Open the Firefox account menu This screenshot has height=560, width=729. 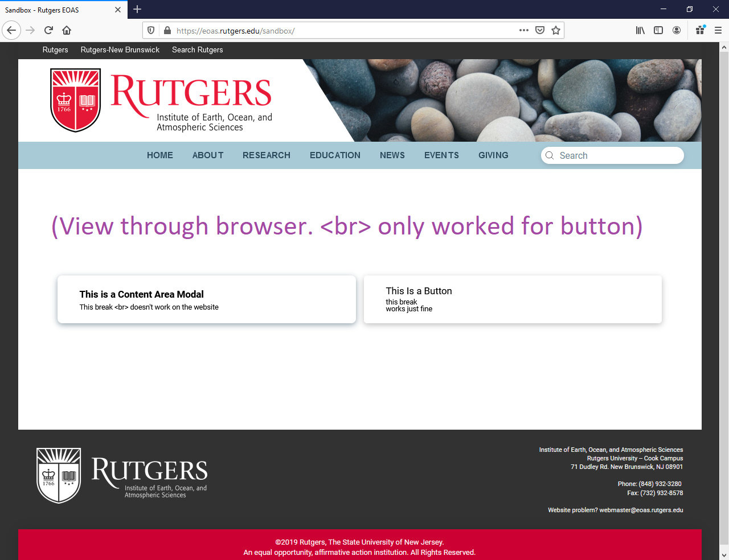pyautogui.click(x=677, y=30)
